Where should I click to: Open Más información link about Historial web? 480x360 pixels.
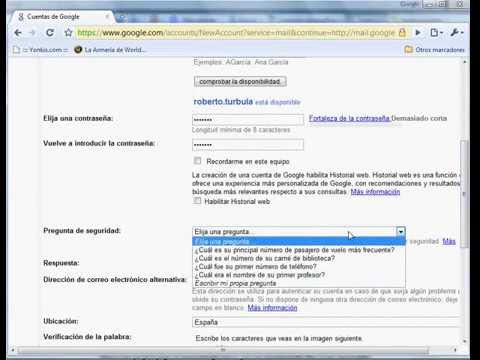(x=375, y=192)
